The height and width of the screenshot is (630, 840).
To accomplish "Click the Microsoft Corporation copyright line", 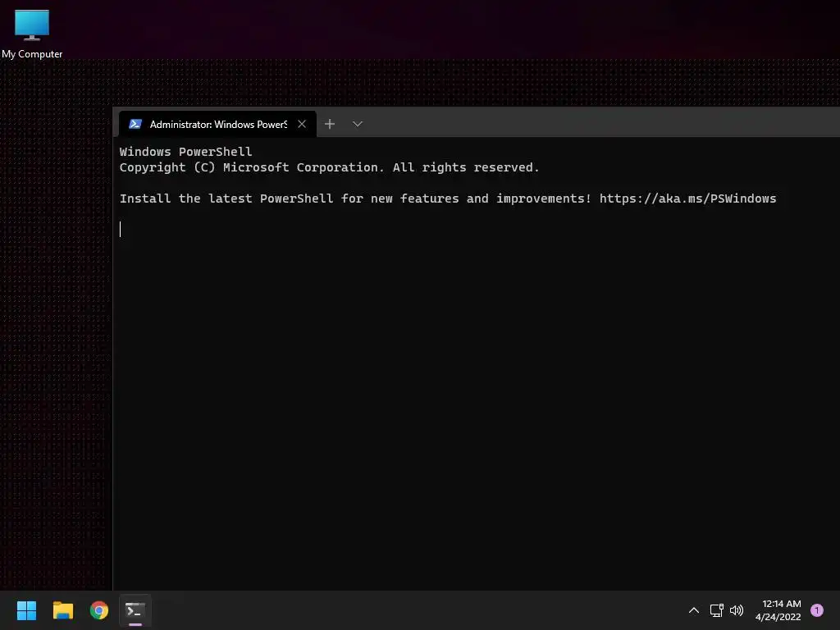I will 329,167.
